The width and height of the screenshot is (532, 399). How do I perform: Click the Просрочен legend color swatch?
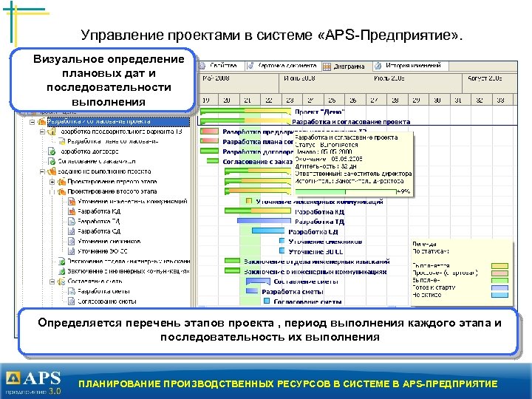coord(499,273)
